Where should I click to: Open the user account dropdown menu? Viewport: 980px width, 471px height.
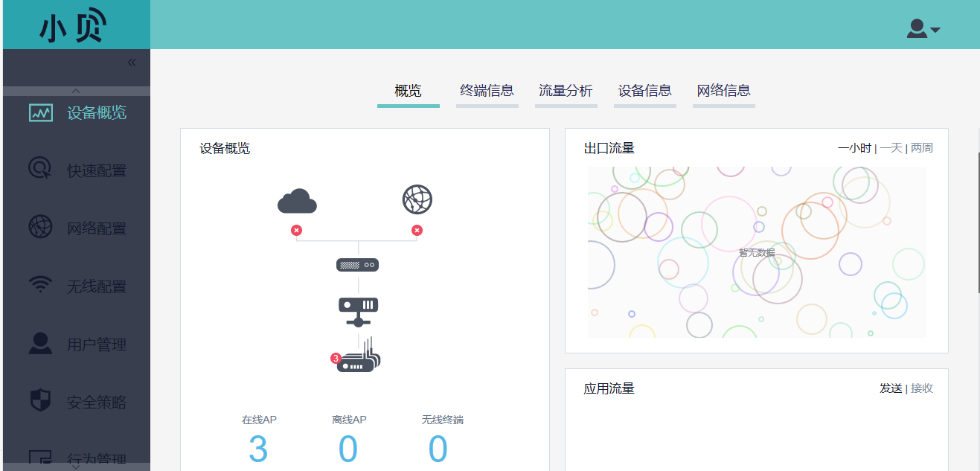point(923,28)
